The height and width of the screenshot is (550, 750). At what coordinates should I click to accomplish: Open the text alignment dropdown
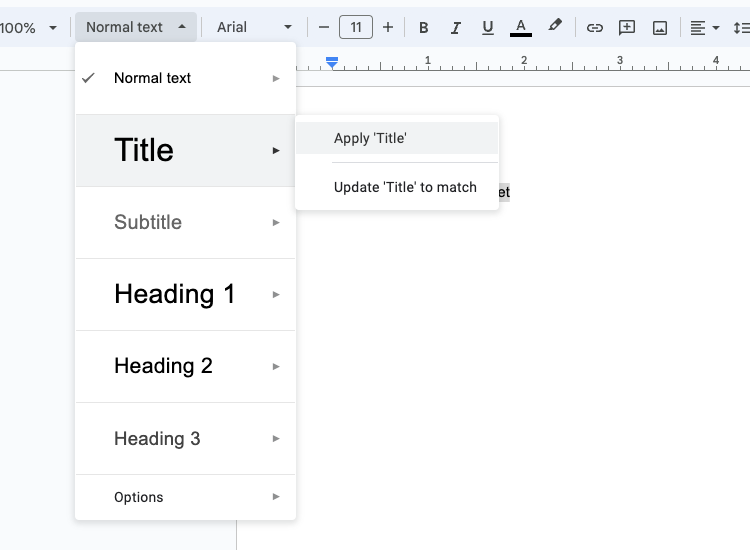705,27
